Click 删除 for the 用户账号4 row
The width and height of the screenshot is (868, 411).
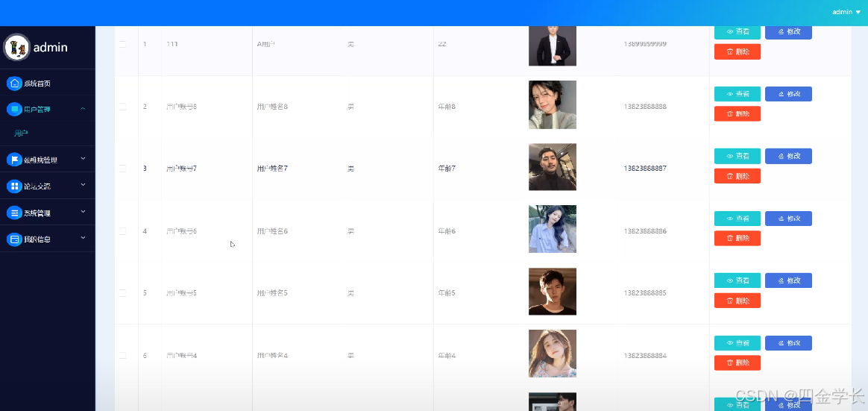(x=738, y=363)
